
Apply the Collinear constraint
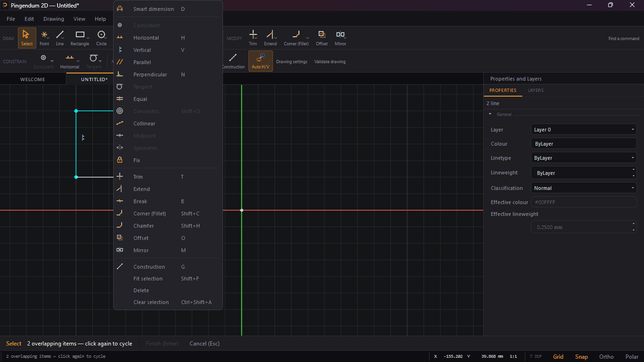pyautogui.click(x=168, y=123)
